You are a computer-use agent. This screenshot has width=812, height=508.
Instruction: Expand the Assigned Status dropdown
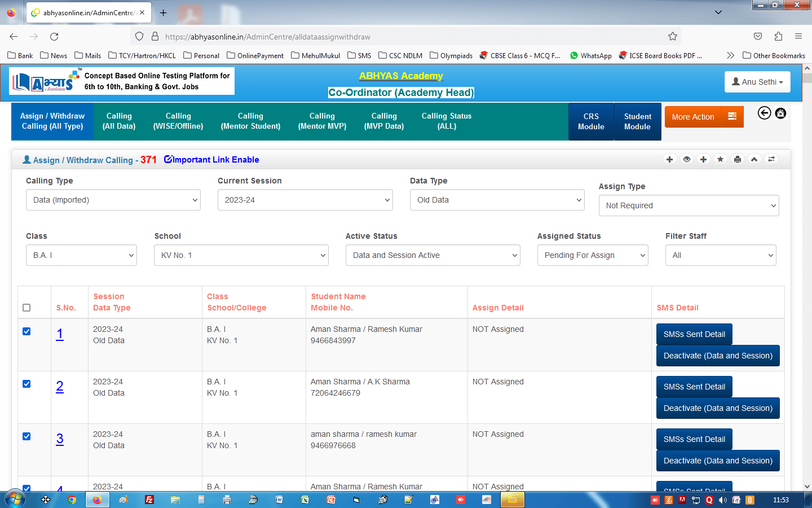tap(592, 255)
